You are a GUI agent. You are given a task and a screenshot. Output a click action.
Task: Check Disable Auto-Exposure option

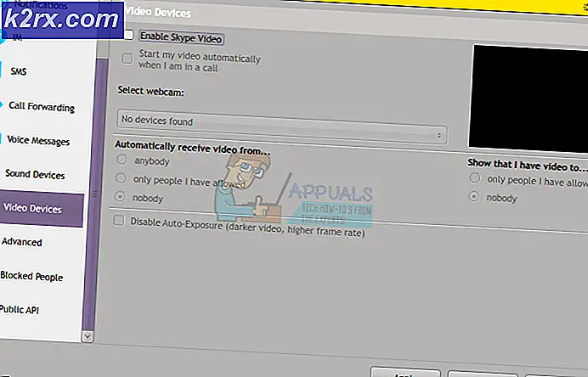(x=119, y=221)
